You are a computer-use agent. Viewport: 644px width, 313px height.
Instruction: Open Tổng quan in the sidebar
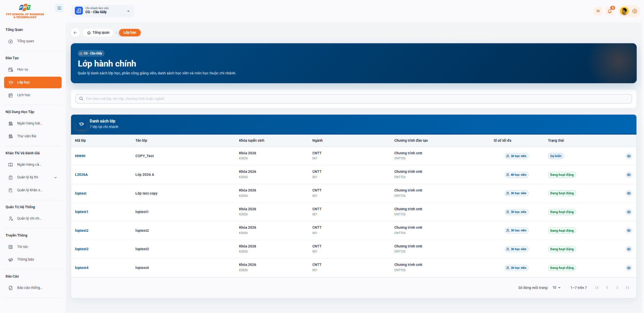tap(33, 41)
